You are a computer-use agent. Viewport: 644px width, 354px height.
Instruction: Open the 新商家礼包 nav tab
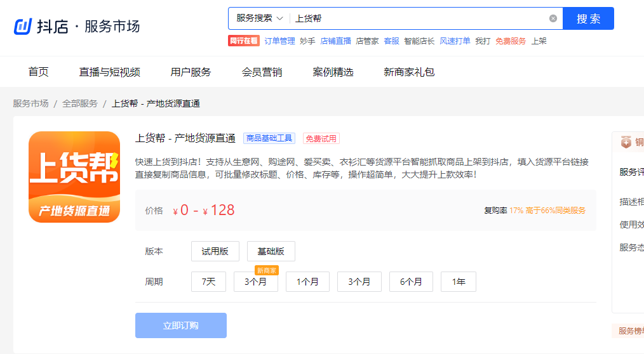[x=408, y=72]
